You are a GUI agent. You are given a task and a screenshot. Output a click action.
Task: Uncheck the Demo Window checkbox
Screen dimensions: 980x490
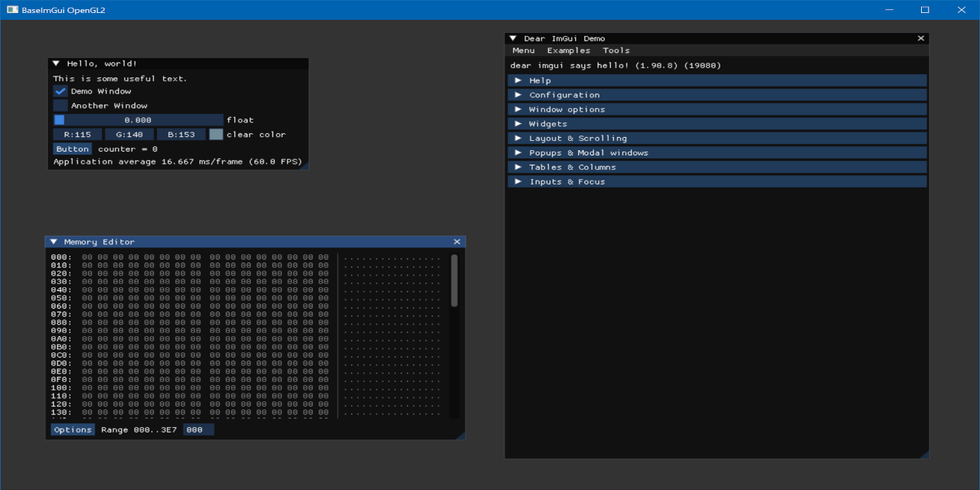[60, 91]
